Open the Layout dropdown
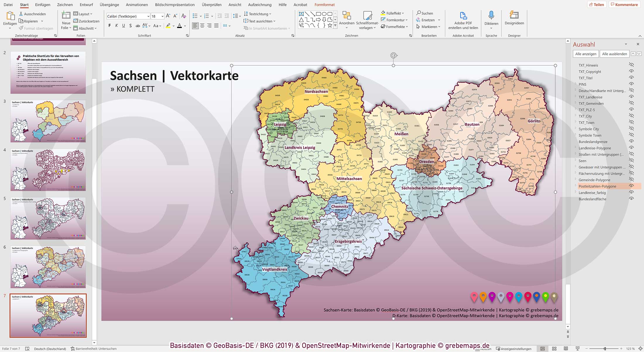This screenshot has width=644, height=352. click(x=83, y=14)
